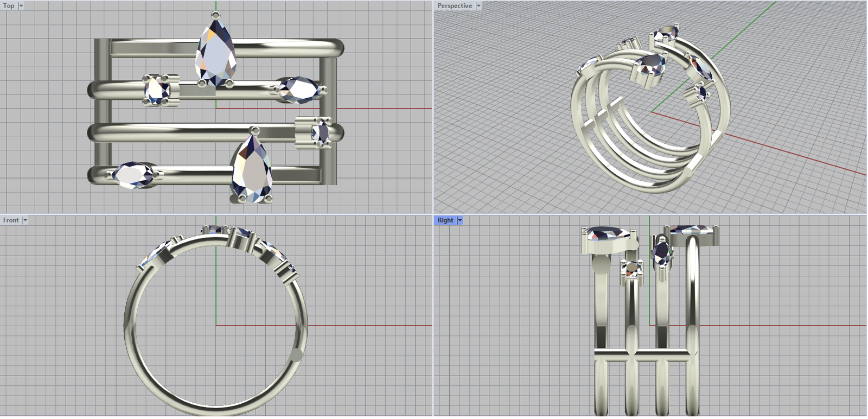Select the round gem at third band's right end
Image resolution: width=868 pixels, height=419 pixels.
[x=320, y=132]
